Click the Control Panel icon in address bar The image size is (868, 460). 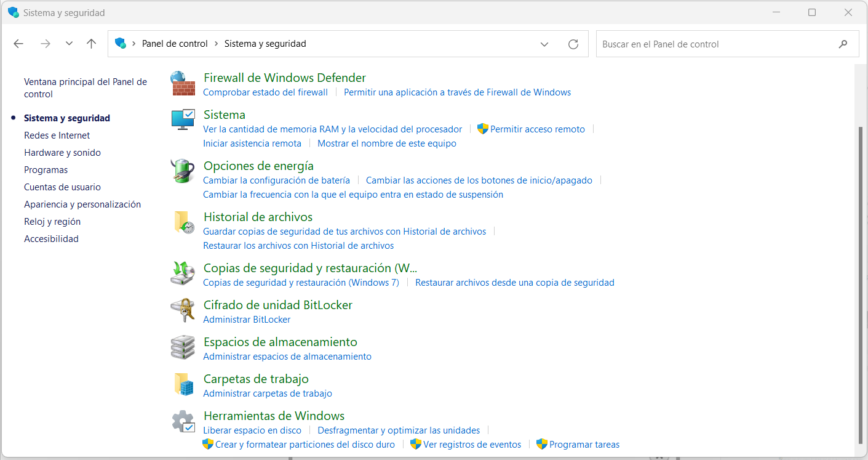(x=121, y=43)
